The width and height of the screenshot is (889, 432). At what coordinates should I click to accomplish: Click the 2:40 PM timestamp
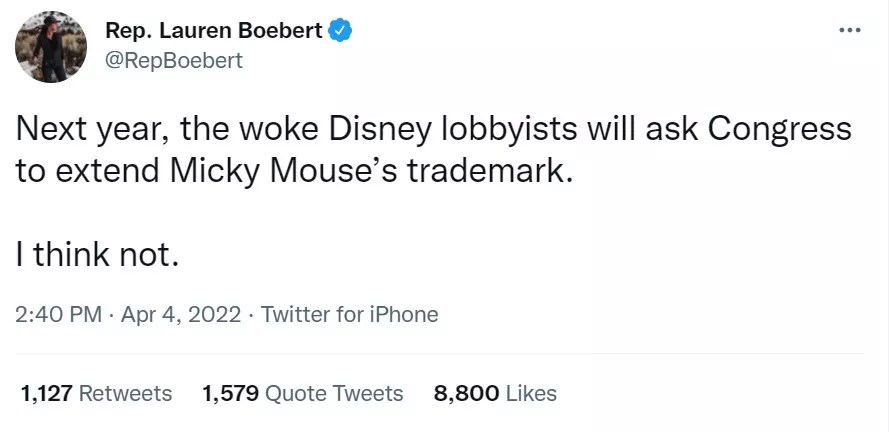click(x=58, y=314)
